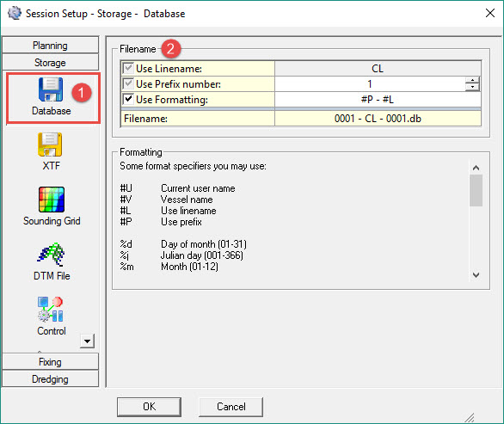Click the formatting field showing #P - #L
This screenshot has width=504, height=424.
pos(378,99)
